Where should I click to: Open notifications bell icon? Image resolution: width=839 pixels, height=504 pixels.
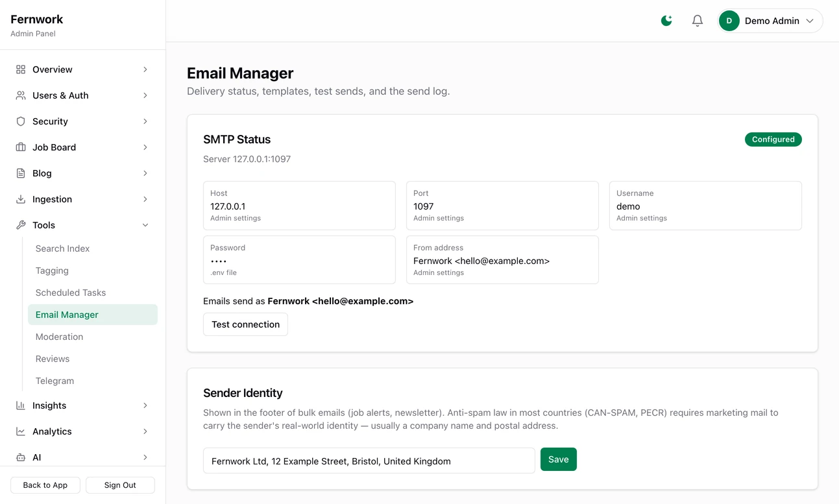pyautogui.click(x=698, y=21)
